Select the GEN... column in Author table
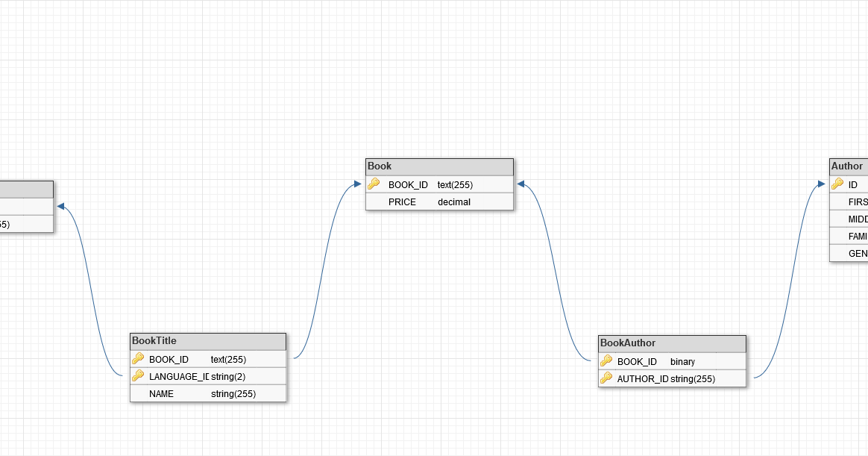868x456 pixels. point(858,254)
